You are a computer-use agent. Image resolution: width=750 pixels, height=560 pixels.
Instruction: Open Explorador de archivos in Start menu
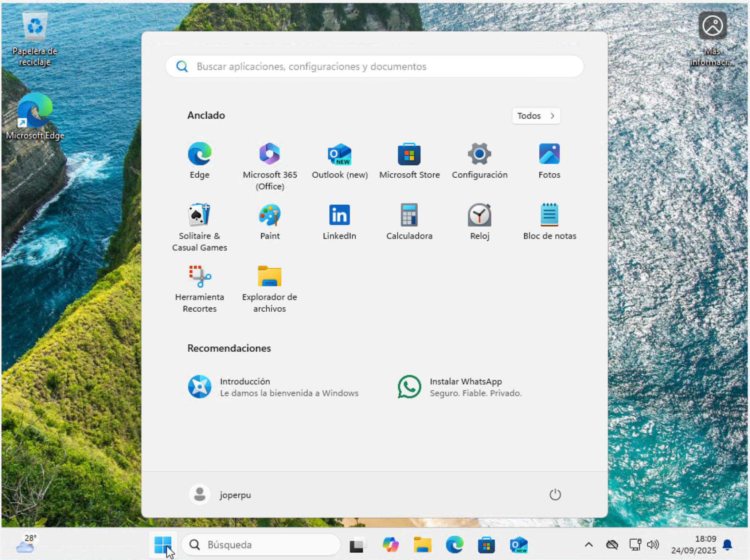click(x=270, y=289)
